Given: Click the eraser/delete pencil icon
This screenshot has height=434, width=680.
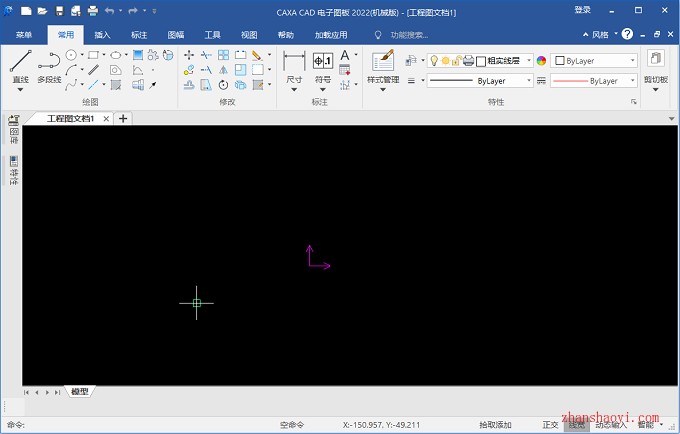Looking at the screenshot, I should point(257,55).
